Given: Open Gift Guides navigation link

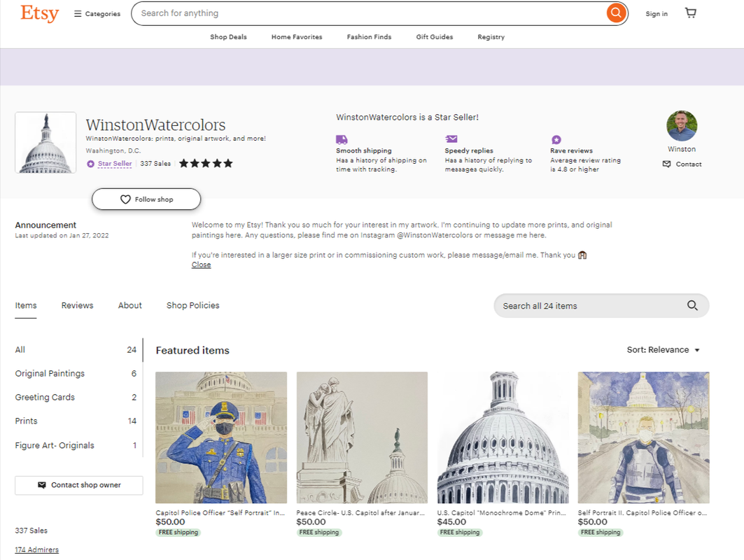Looking at the screenshot, I should pos(435,36).
